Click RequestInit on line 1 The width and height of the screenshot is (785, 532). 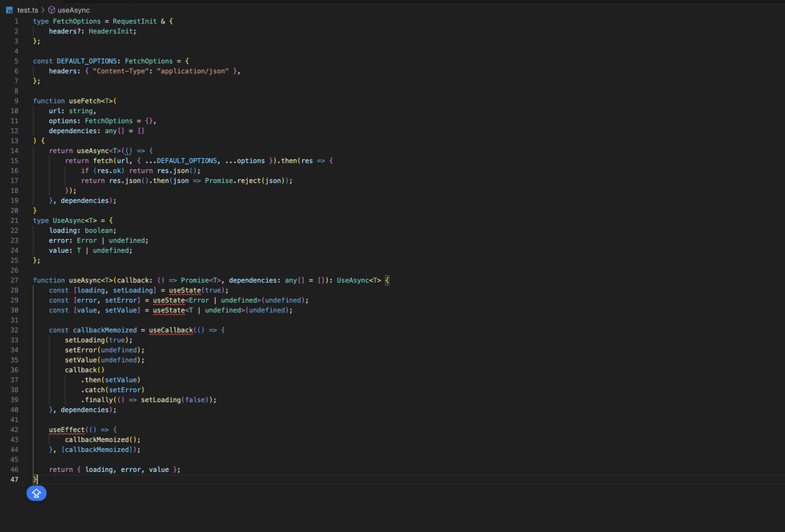[x=135, y=21]
